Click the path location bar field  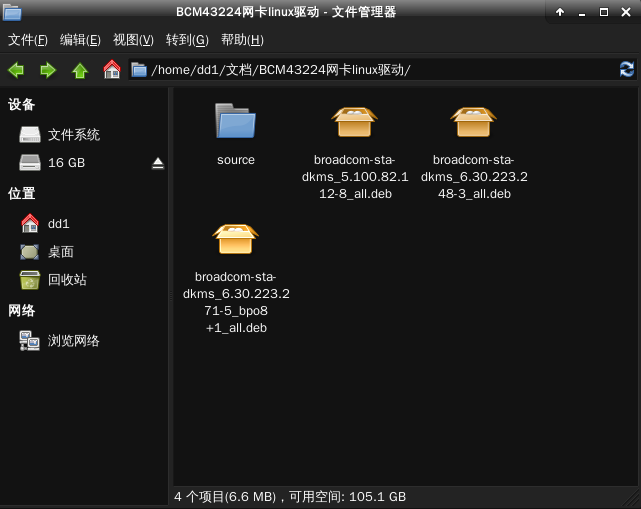point(380,70)
